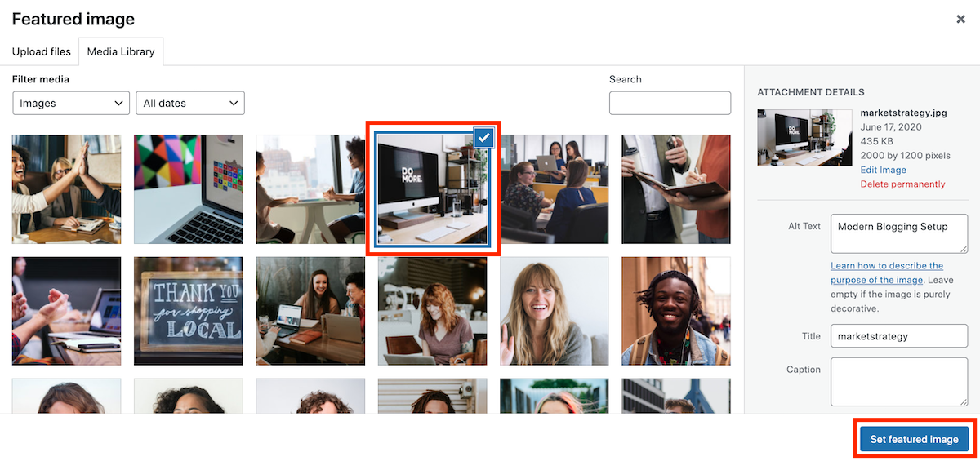
Task: Switch to the Upload files tab
Action: (42, 51)
